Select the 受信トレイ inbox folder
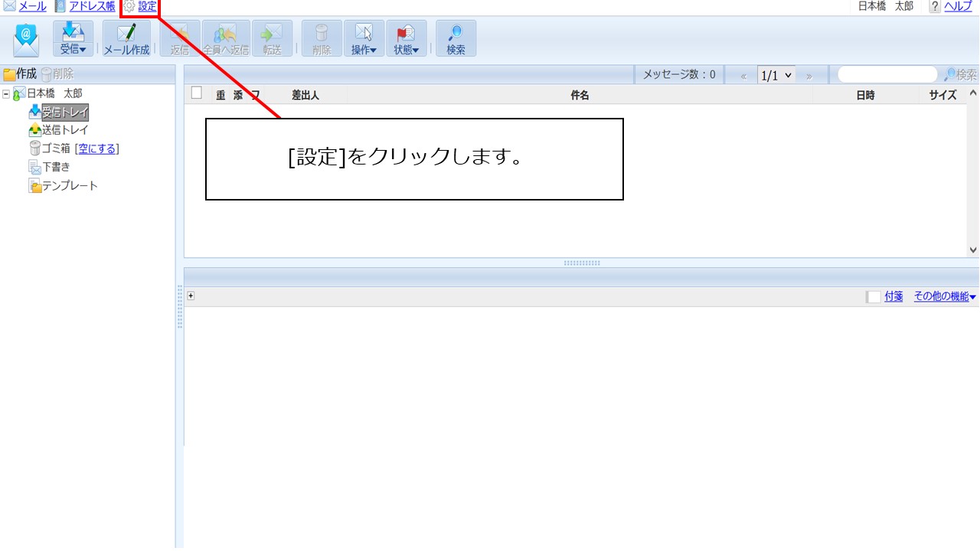 tap(65, 112)
